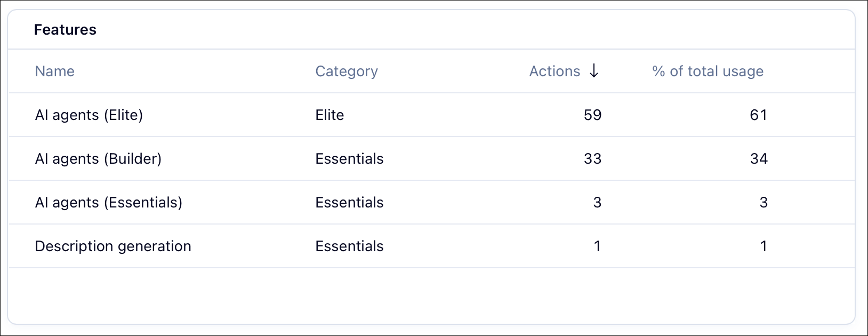Select the AI agents (Essentials) row name
The image size is (868, 336).
click(109, 203)
